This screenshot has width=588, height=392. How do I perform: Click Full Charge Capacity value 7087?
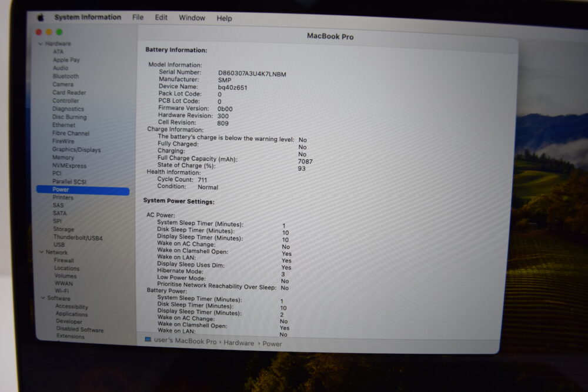(305, 161)
